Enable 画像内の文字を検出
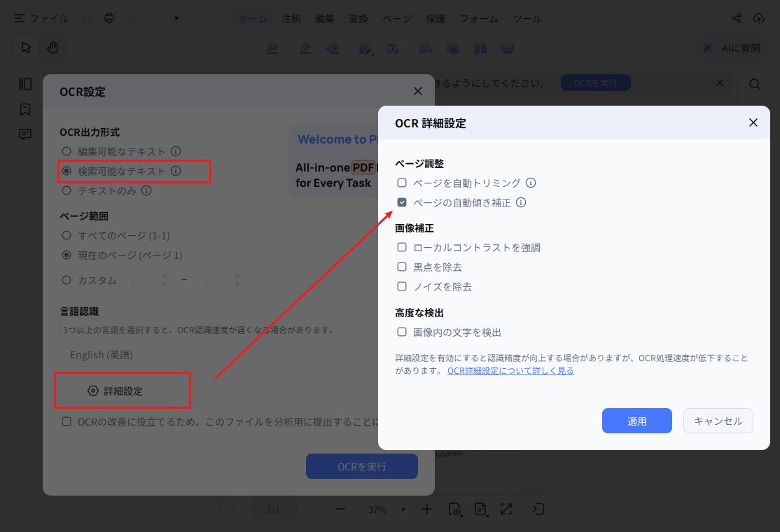 (402, 332)
